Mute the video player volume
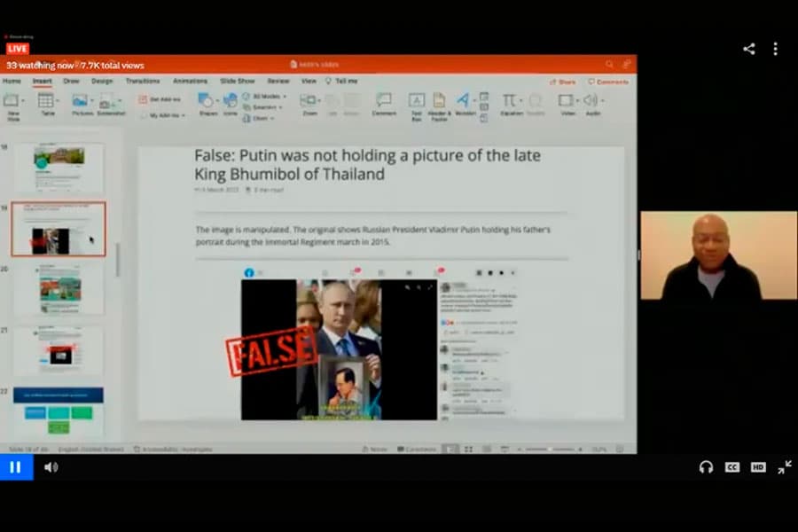The width and height of the screenshot is (798, 532). (51, 467)
